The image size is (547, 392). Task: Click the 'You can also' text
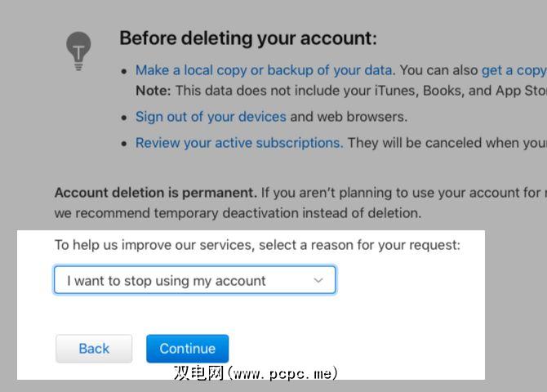pos(438,70)
